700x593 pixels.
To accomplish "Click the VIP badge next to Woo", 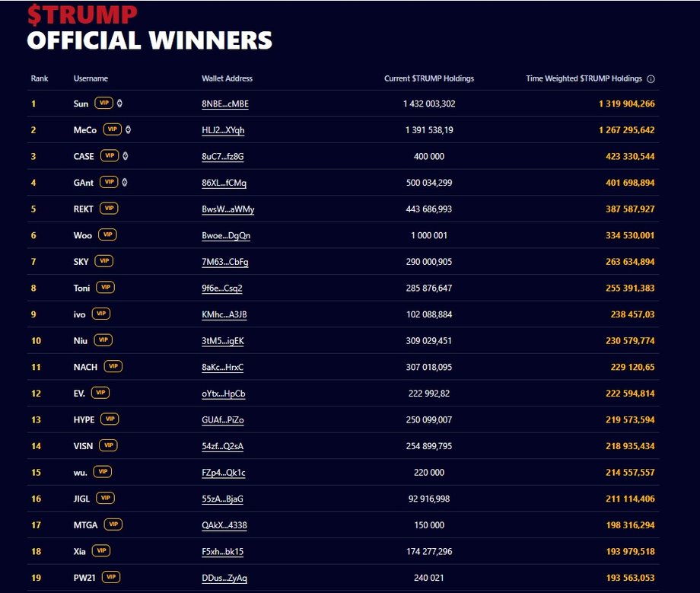I will [x=107, y=235].
